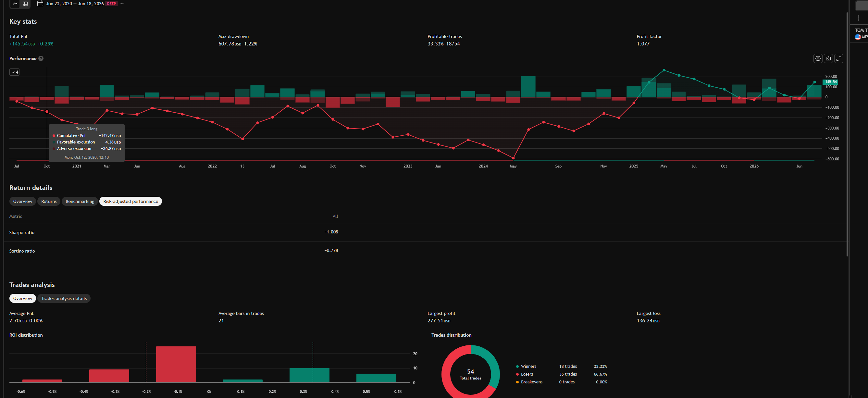Open the calendar date range icon

(40, 4)
